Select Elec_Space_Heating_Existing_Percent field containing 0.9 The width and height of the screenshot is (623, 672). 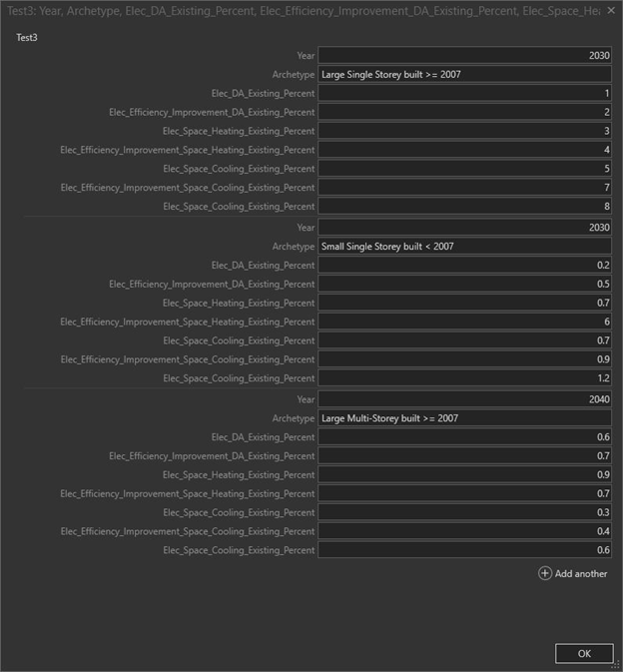click(x=464, y=474)
